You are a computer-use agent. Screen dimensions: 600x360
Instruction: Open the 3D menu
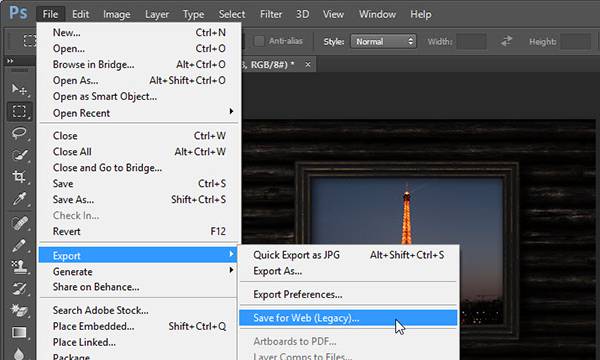tap(302, 15)
